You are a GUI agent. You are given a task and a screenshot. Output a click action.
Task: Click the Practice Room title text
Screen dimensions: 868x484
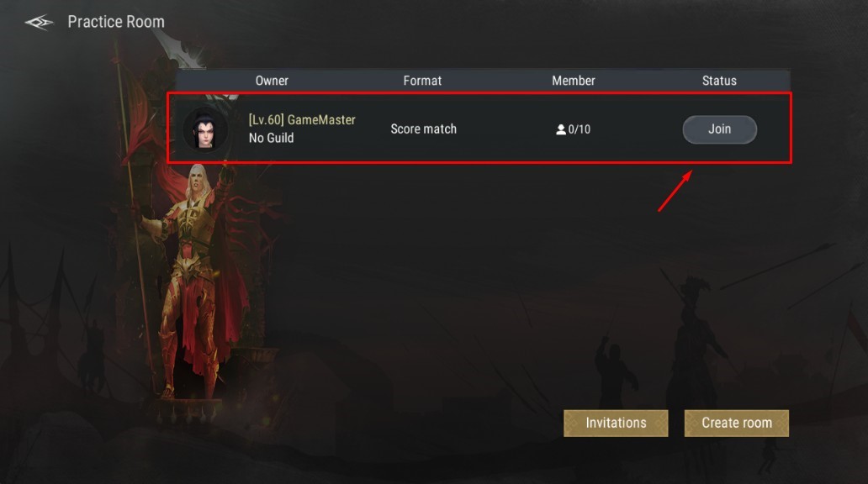pos(116,22)
